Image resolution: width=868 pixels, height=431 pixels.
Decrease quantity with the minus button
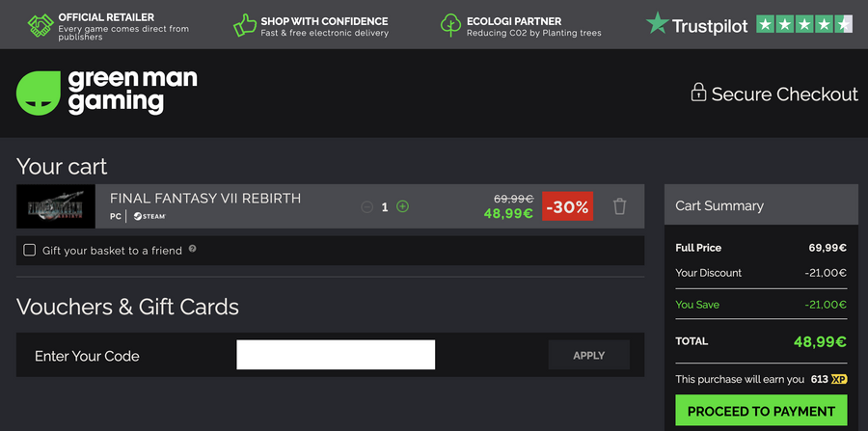[x=366, y=206]
